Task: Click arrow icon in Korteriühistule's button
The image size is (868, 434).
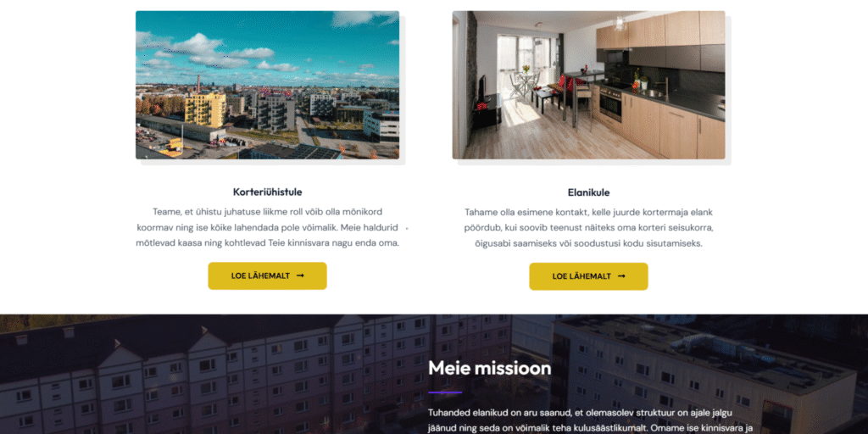Action: point(300,275)
